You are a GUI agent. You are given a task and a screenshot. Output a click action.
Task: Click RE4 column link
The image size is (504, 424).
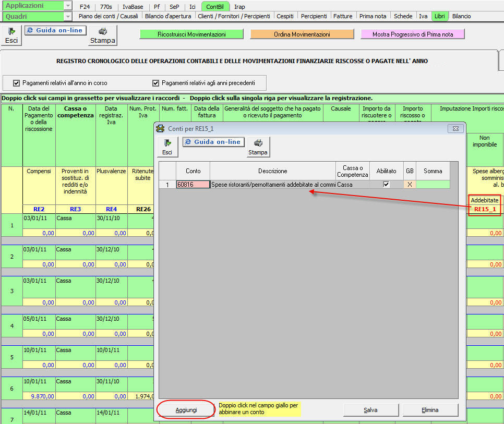pos(112,209)
